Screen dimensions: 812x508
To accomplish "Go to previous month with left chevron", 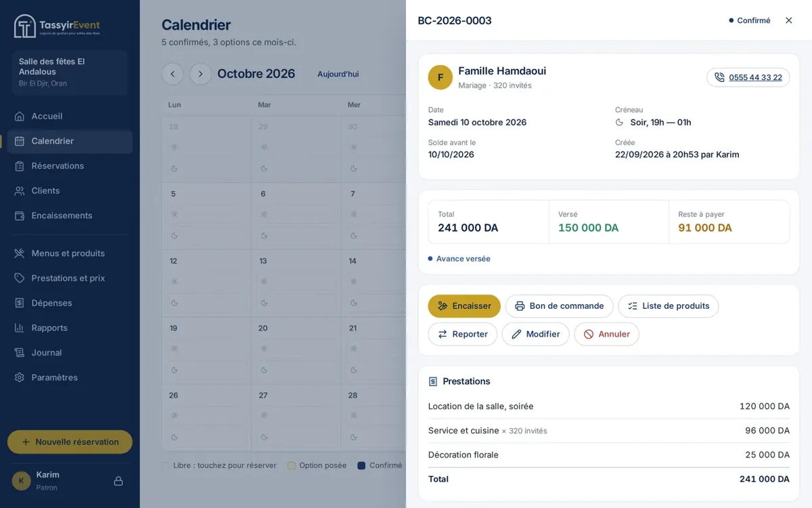I will point(173,74).
